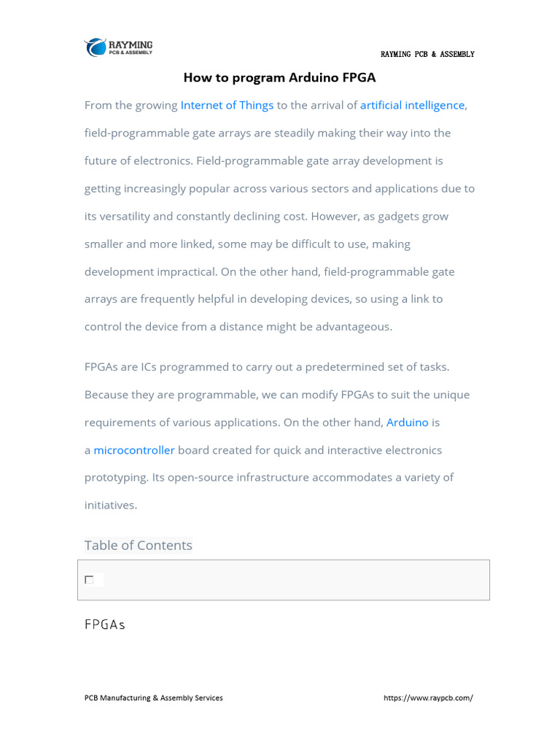Toggle the Table of Contents icon

[89, 580]
